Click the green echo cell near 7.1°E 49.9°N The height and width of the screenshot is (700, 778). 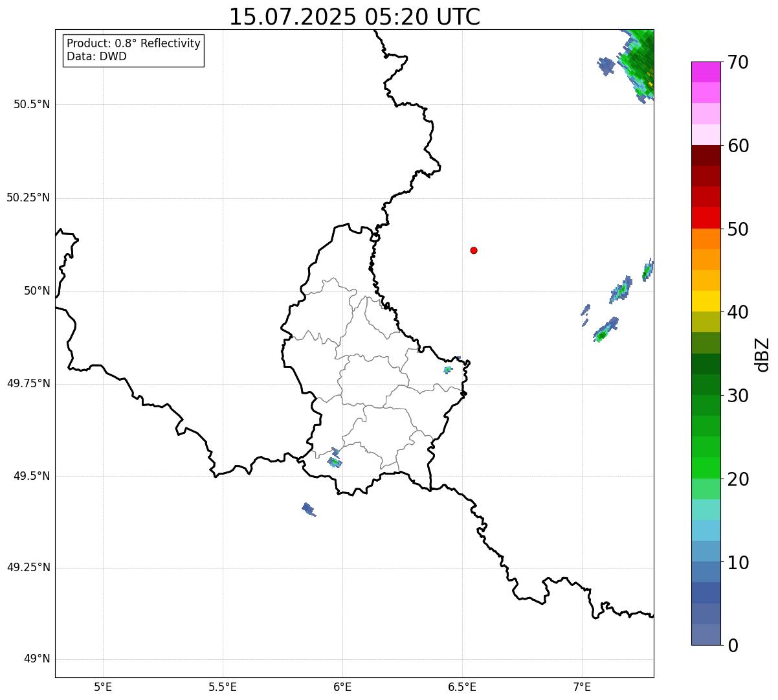click(x=606, y=330)
